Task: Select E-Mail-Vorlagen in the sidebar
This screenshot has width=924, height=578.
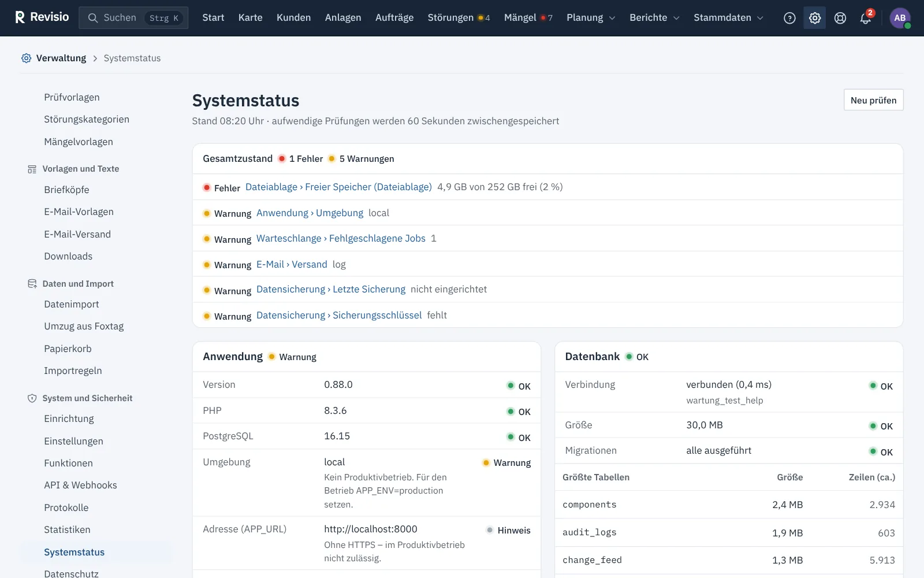Action: pyautogui.click(x=79, y=212)
